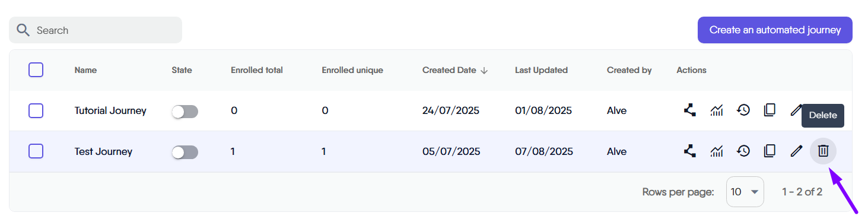Toggle Tutorial Journey state switch on
The image size is (868, 222).
point(185,111)
